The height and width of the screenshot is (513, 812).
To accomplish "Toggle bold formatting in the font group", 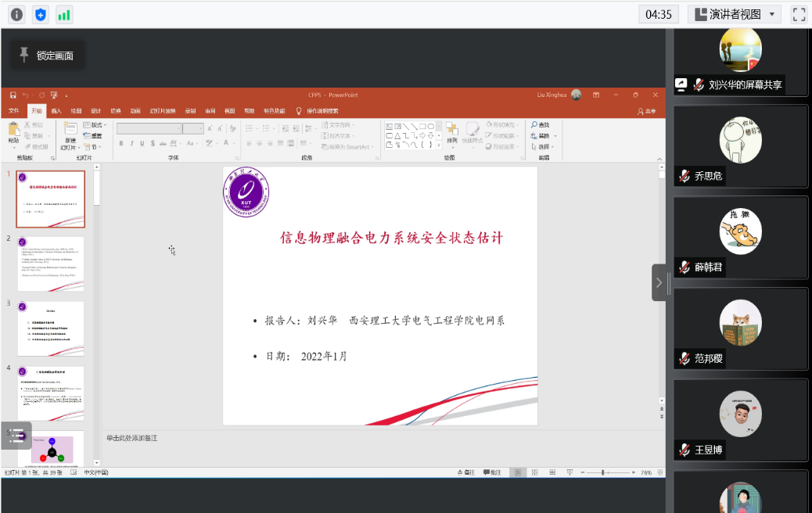I will click(x=121, y=143).
